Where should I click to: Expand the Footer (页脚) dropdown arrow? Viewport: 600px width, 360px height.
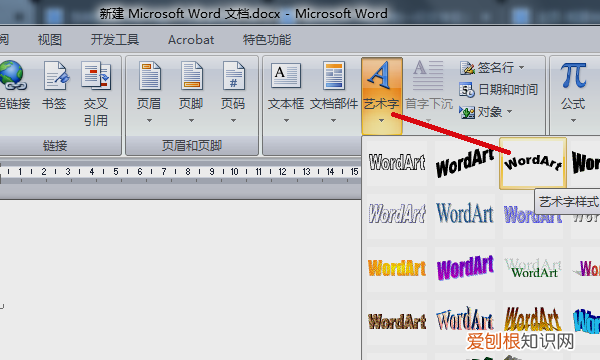[x=191, y=121]
